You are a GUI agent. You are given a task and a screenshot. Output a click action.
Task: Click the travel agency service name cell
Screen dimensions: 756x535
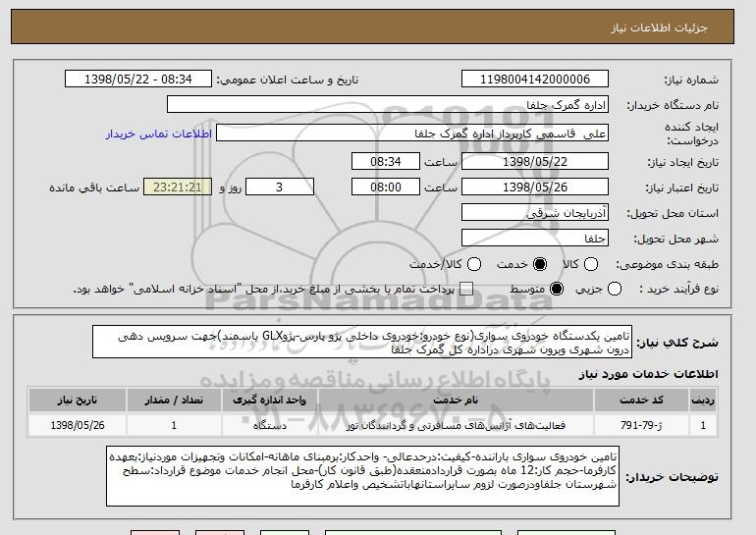click(x=456, y=426)
